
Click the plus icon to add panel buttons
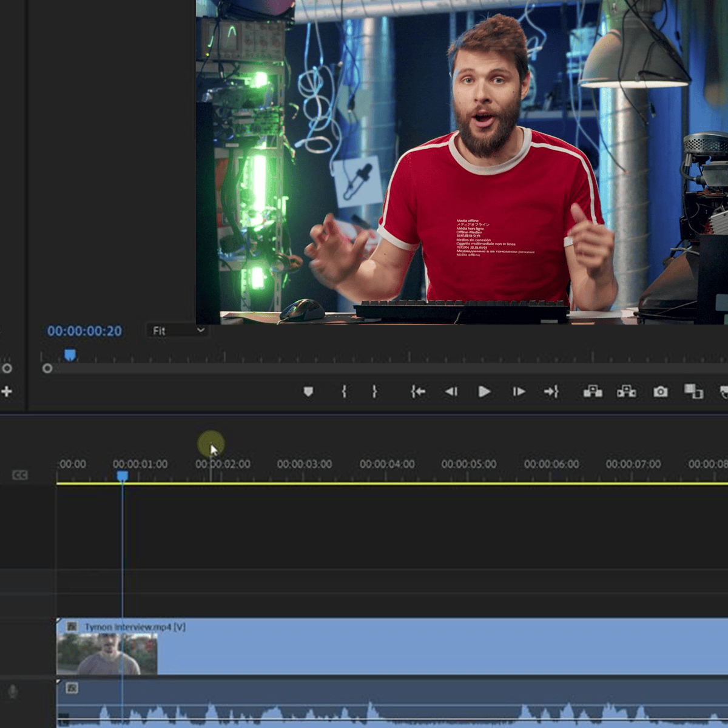tap(6, 391)
